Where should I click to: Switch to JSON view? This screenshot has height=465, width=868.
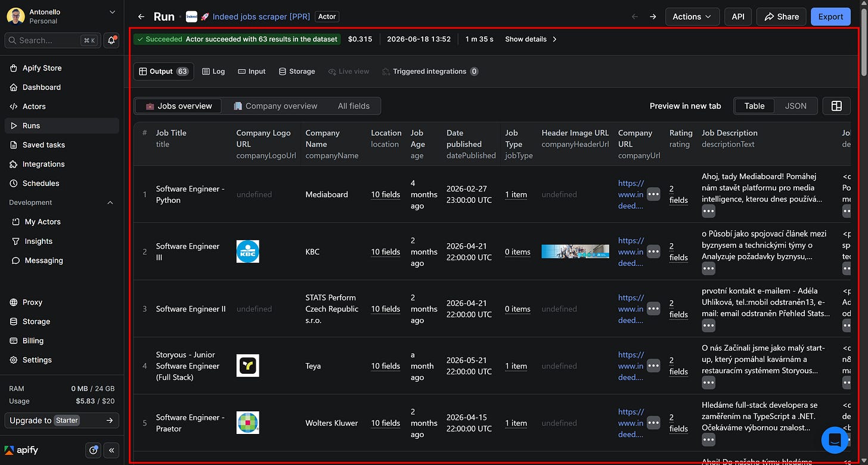click(795, 106)
